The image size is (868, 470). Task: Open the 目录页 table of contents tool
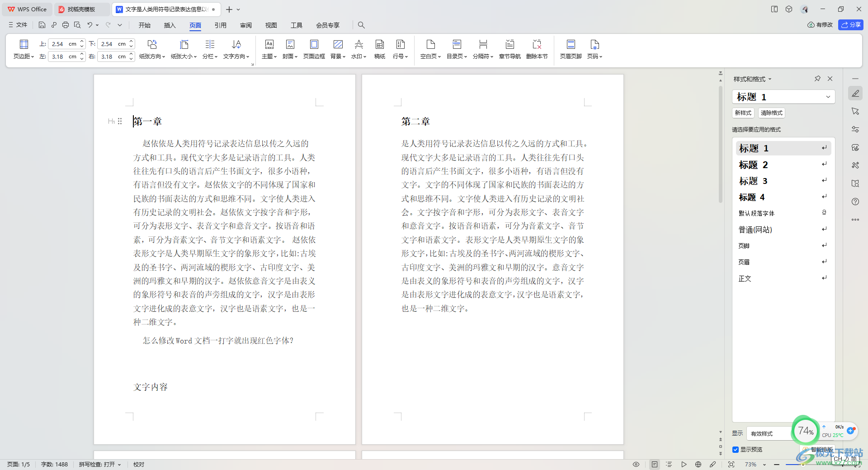[457, 49]
